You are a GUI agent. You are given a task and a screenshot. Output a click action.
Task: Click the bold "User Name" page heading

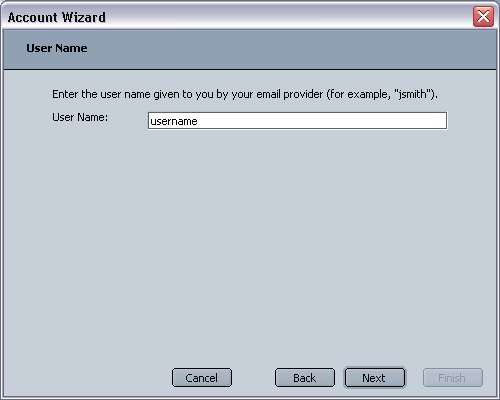click(57, 48)
